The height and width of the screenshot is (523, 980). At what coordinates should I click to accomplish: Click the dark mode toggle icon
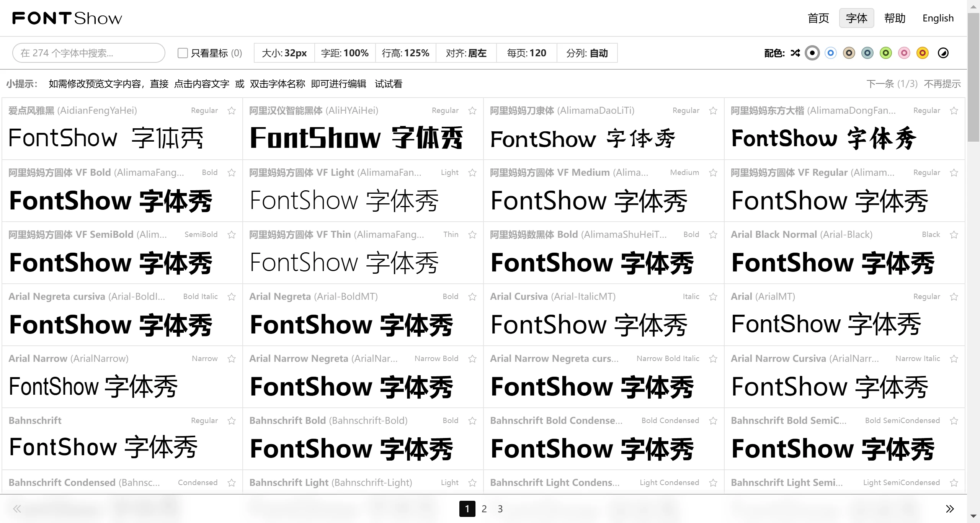point(943,53)
